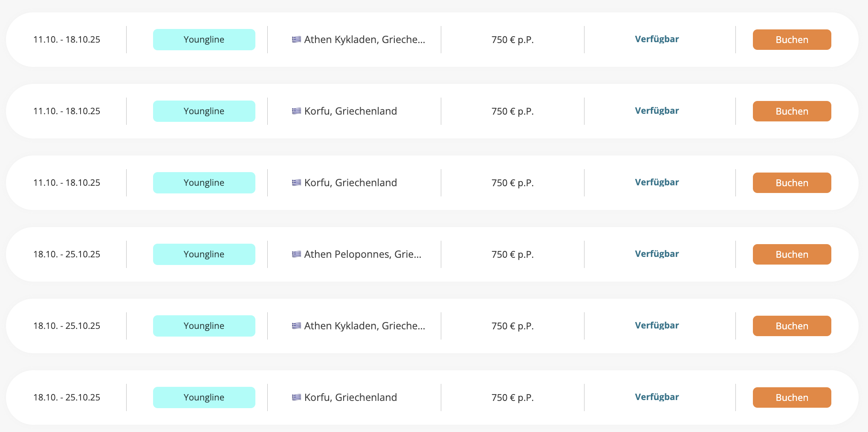Image resolution: width=868 pixels, height=432 pixels.
Task: Click Greek flag in 18.10. Korfu row
Action: 296,397
